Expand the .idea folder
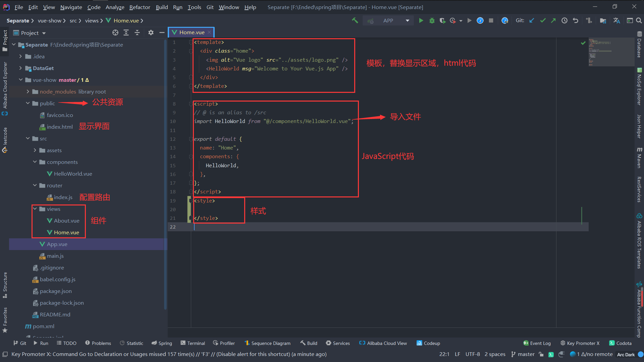 tap(21, 56)
